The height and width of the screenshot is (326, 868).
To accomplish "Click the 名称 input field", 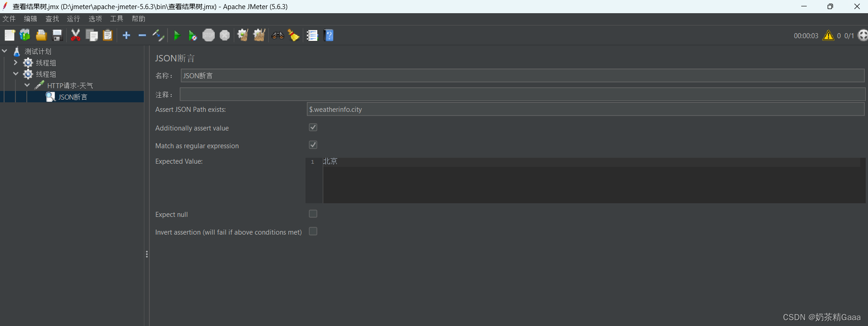I will click(x=523, y=75).
